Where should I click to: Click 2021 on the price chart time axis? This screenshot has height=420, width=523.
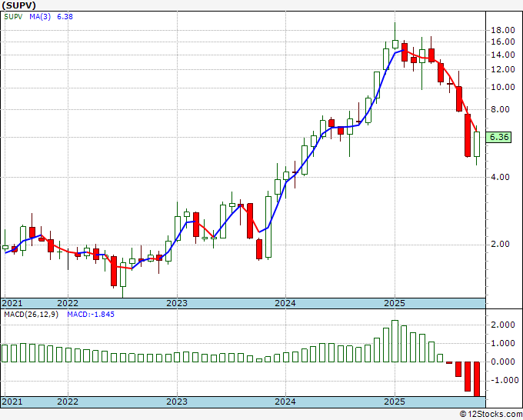pos(12,303)
